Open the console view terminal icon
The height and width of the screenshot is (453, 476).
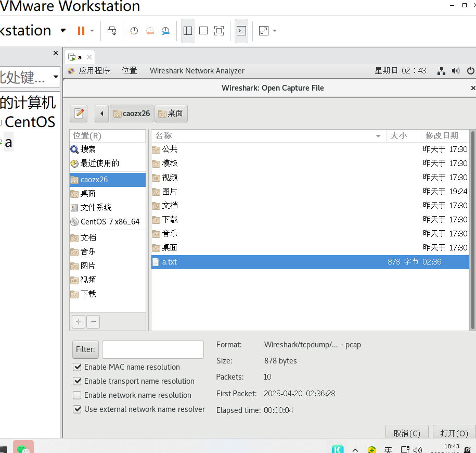tap(241, 31)
